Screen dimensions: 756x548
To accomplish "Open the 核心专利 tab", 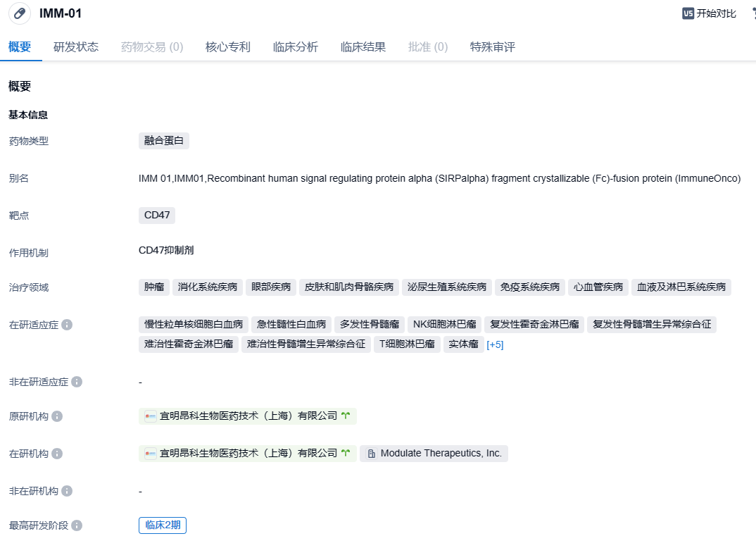I will [x=227, y=47].
